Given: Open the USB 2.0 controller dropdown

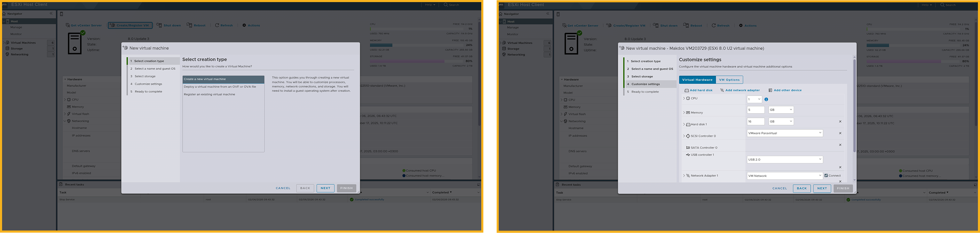Looking at the screenshot, I should 784,159.
